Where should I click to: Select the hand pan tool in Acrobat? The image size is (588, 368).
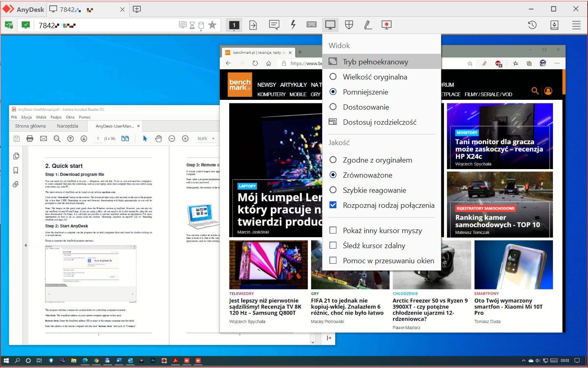click(x=158, y=139)
